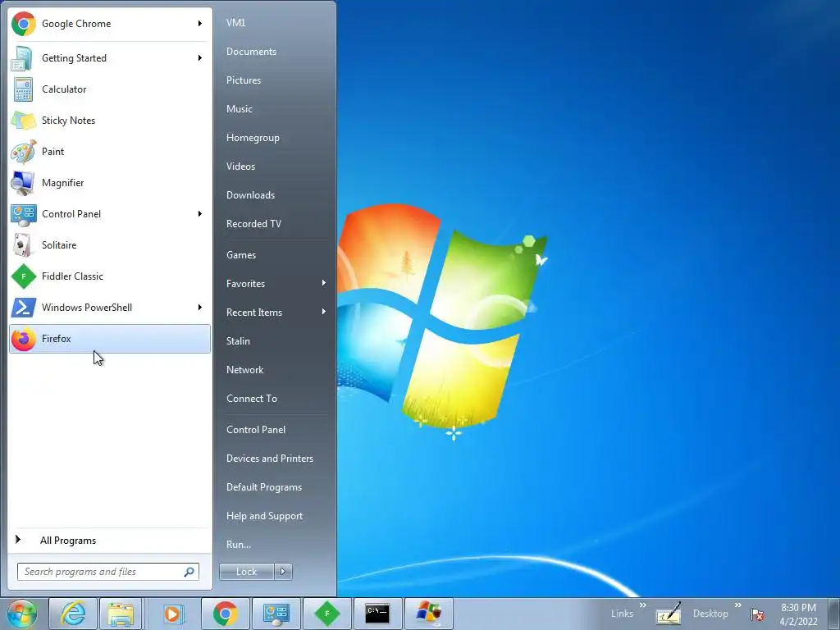Image resolution: width=840 pixels, height=630 pixels.
Task: Open the shutdown options arrow beside Lock
Action: (x=283, y=572)
